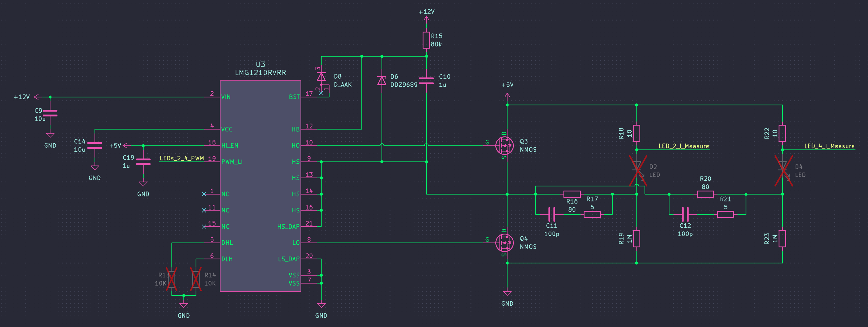Select the Q3 NMOS transistor symbol
The image size is (868, 327).
504,145
